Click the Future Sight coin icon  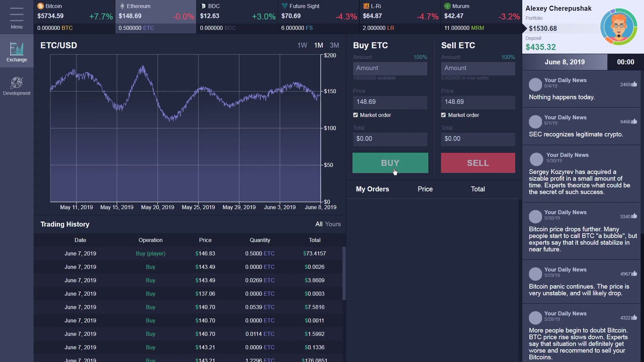click(285, 6)
